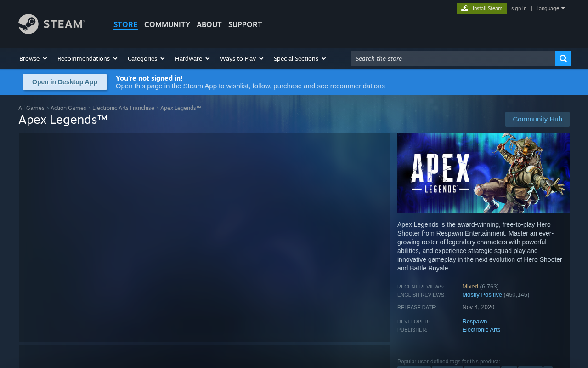Click the All Games breadcrumb
588x368 pixels.
click(31, 108)
